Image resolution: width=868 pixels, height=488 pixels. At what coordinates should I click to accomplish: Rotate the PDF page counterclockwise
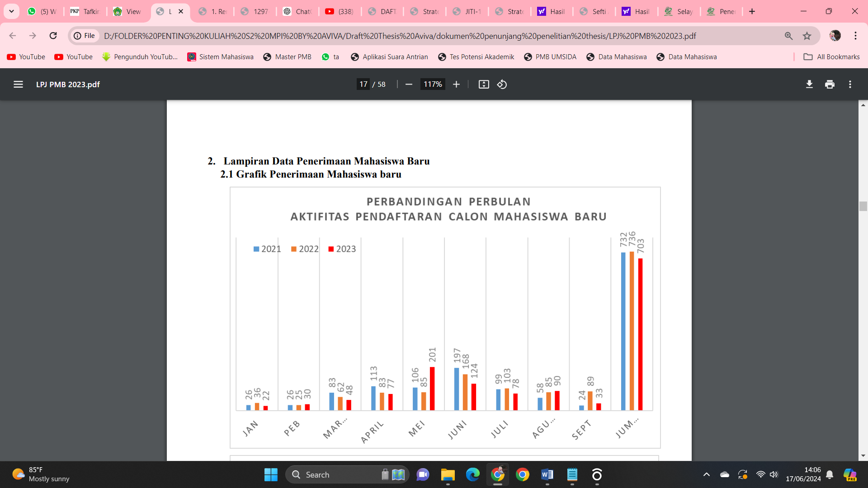click(502, 84)
